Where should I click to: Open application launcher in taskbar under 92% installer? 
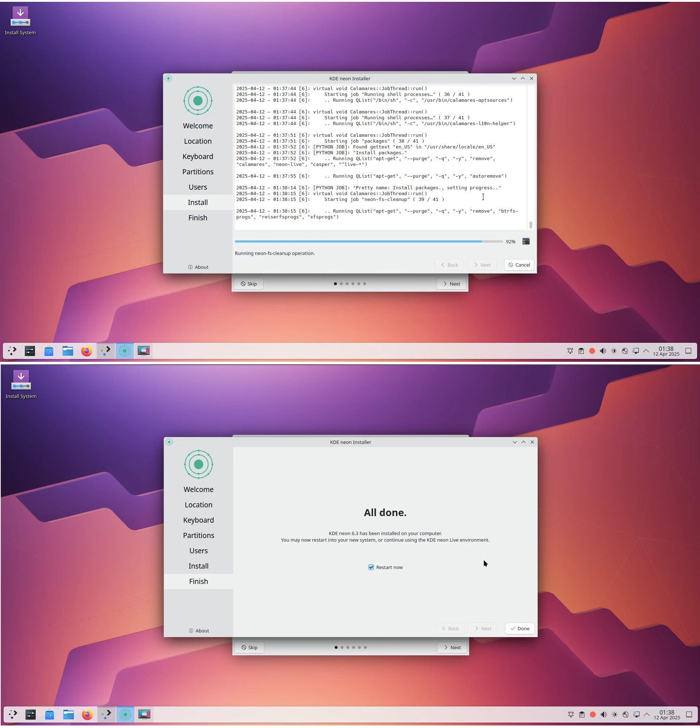click(12, 351)
